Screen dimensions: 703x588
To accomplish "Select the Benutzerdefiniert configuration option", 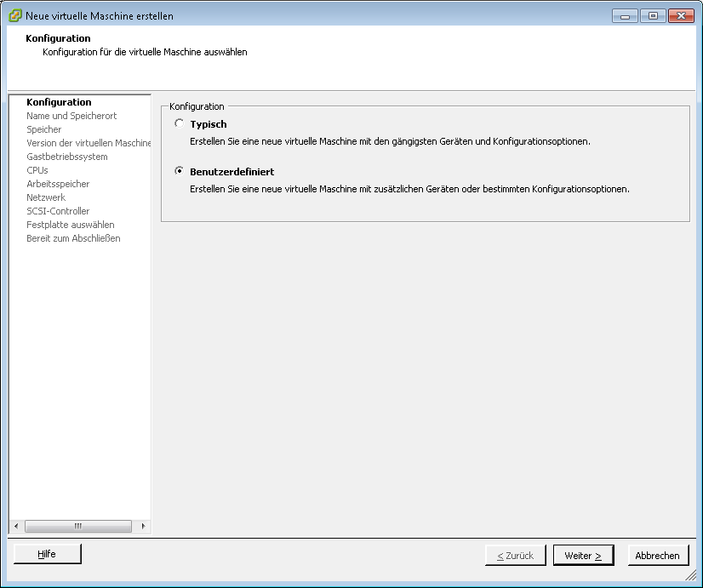I will (179, 171).
